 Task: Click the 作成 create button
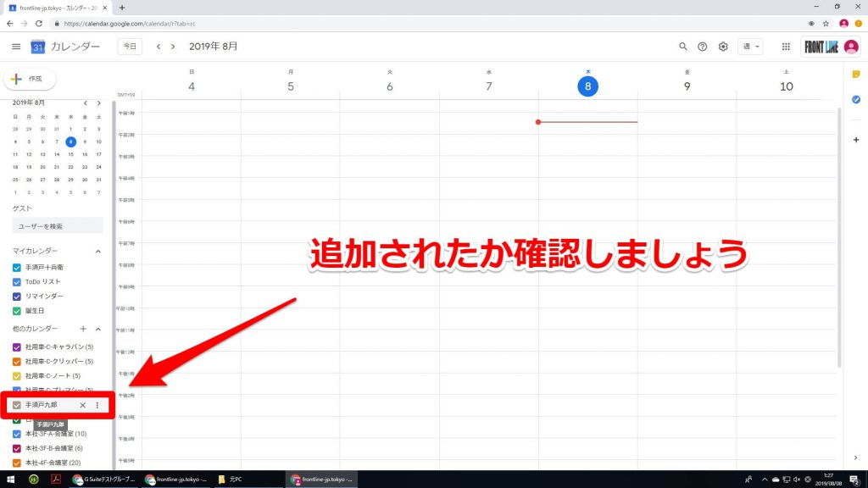(30, 79)
